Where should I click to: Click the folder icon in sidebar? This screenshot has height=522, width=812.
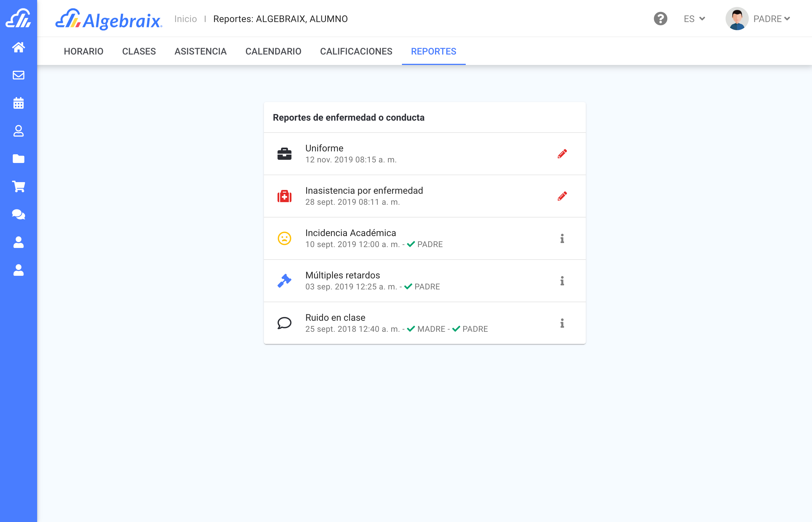18,159
